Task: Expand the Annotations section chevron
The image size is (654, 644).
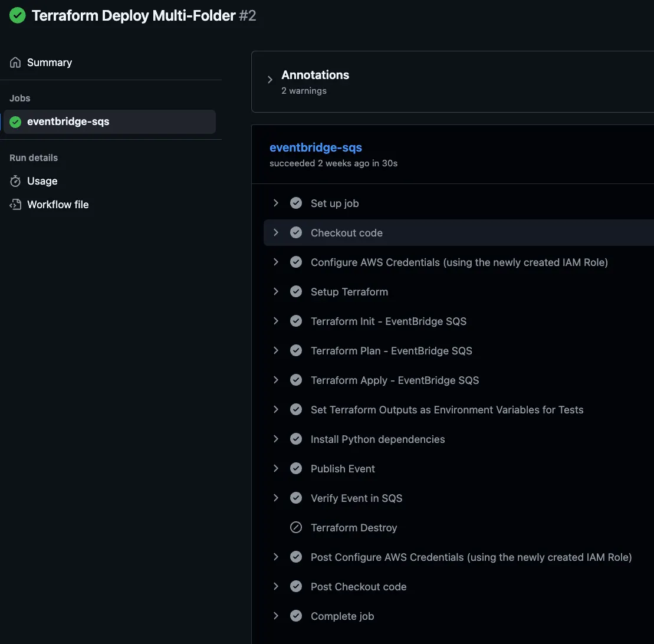Action: click(x=270, y=80)
